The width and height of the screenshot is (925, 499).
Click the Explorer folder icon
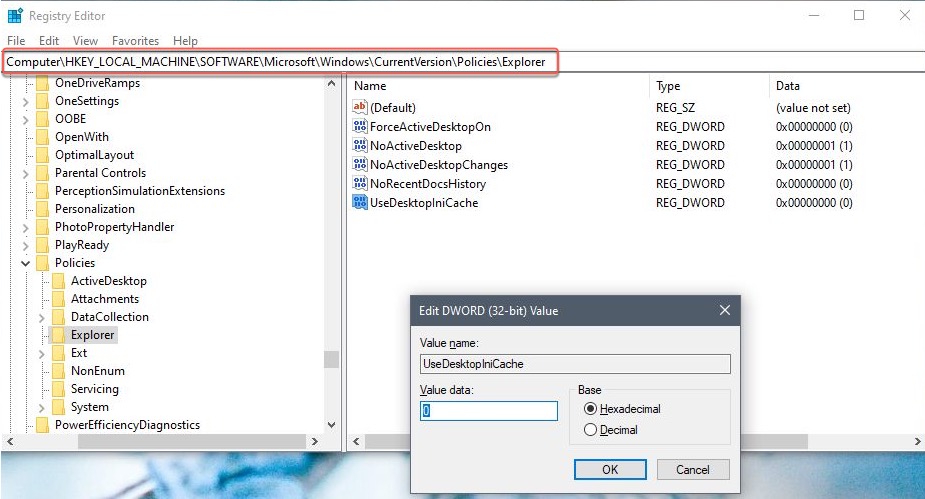click(58, 335)
